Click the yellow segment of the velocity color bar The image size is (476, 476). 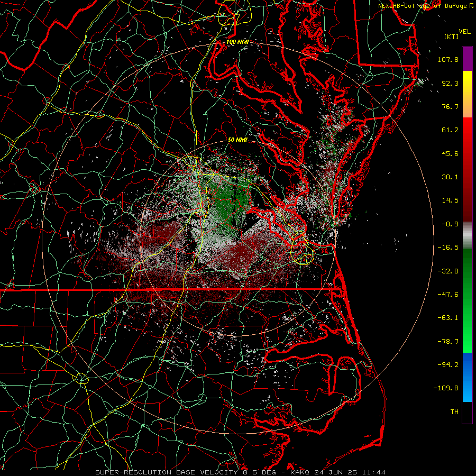point(467,83)
